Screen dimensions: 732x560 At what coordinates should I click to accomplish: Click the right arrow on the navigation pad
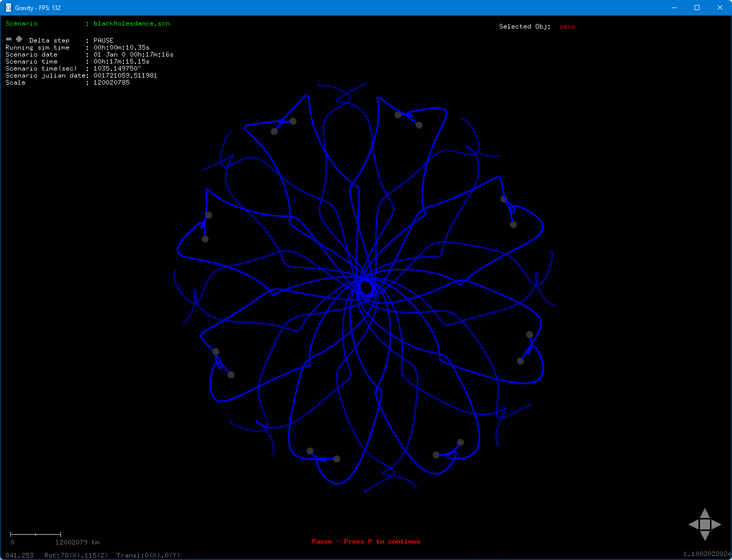(716, 524)
